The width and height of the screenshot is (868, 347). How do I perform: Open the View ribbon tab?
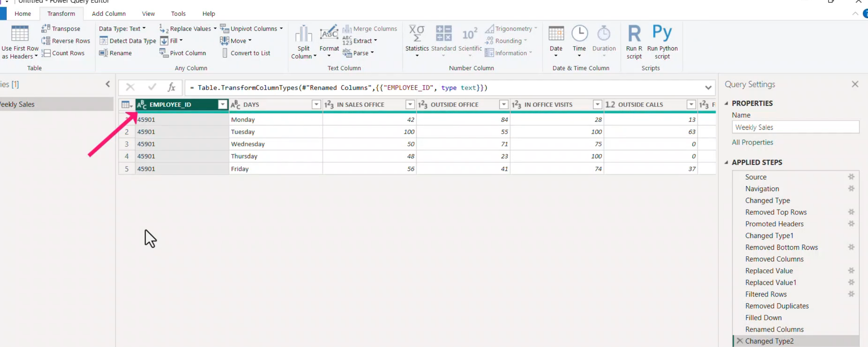click(x=148, y=13)
